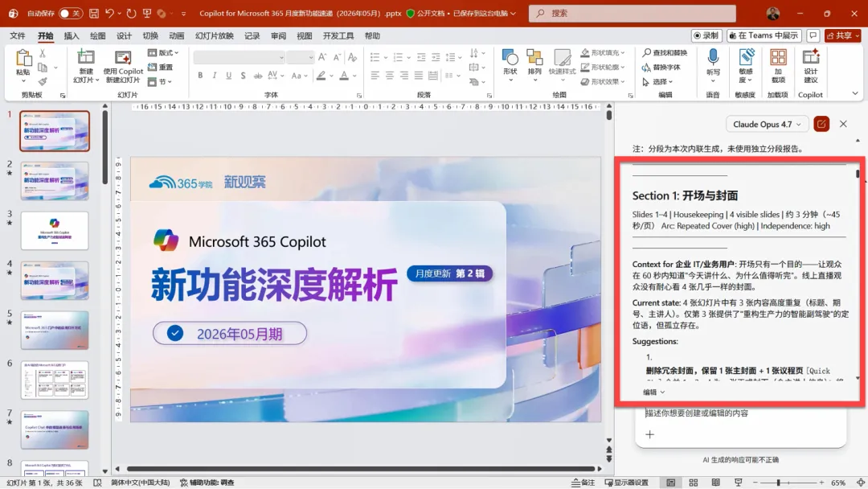Open the font name combo box
The height and width of the screenshot is (489, 868).
coord(240,57)
